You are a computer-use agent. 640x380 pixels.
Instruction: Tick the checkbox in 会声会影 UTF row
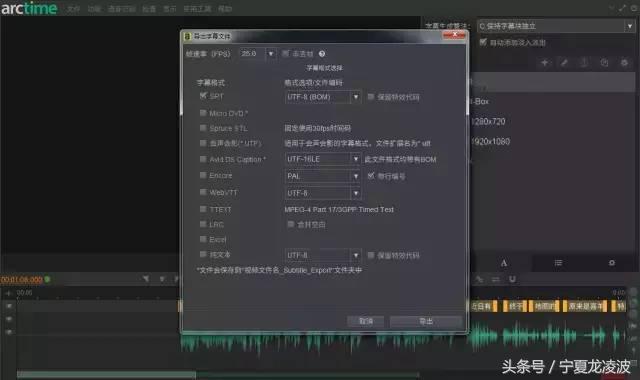click(203, 143)
